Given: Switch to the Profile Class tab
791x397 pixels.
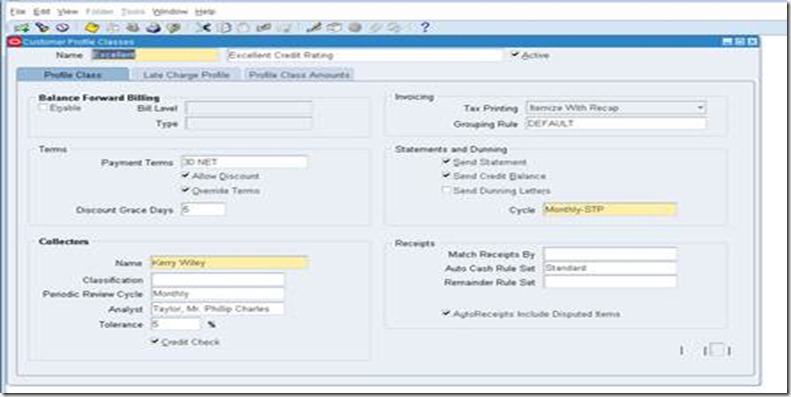Looking at the screenshot, I should (73, 75).
